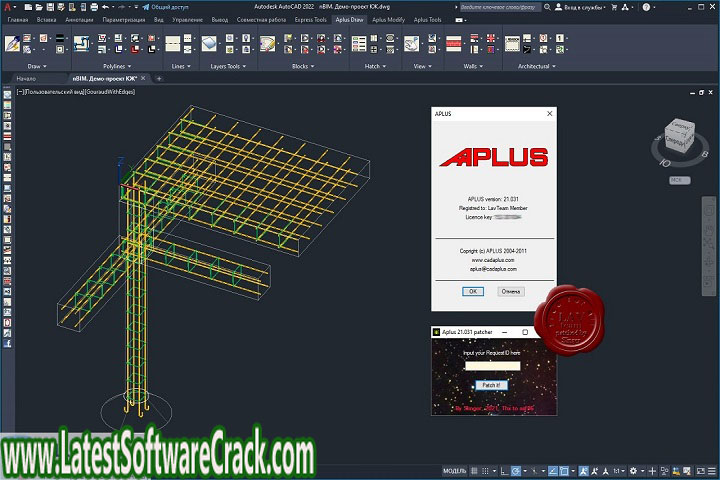Image resolution: width=720 pixels, height=480 pixels.
Task: Click the viewport view-style label GouraudWithEdges
Action: [109, 92]
